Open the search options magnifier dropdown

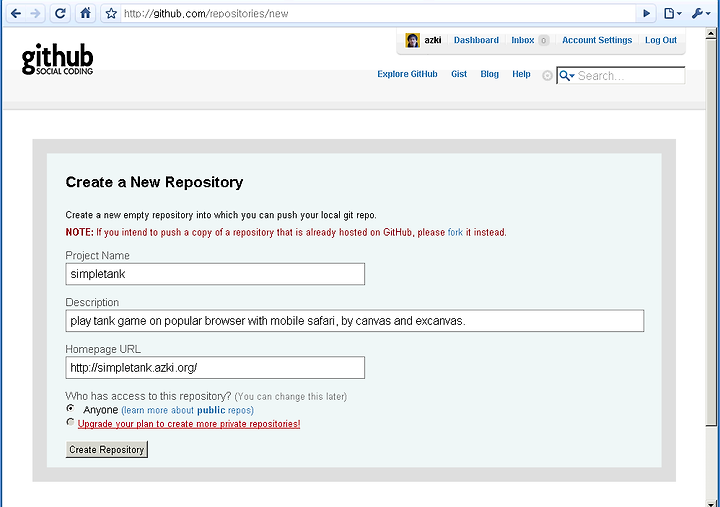point(567,76)
